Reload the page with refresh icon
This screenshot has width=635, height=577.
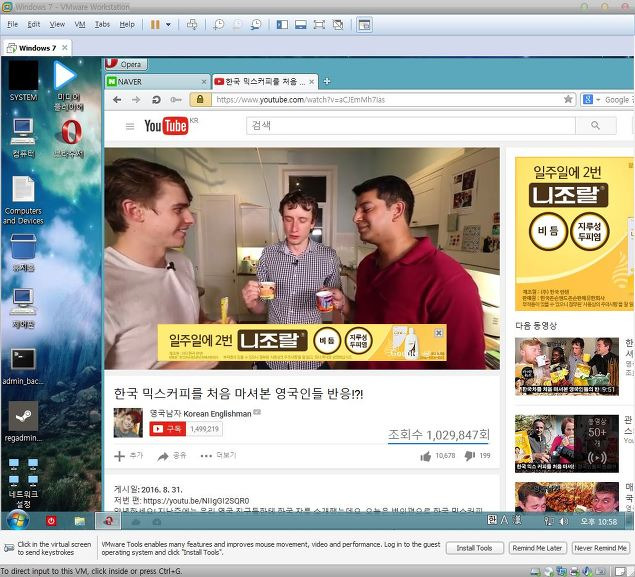[156, 100]
